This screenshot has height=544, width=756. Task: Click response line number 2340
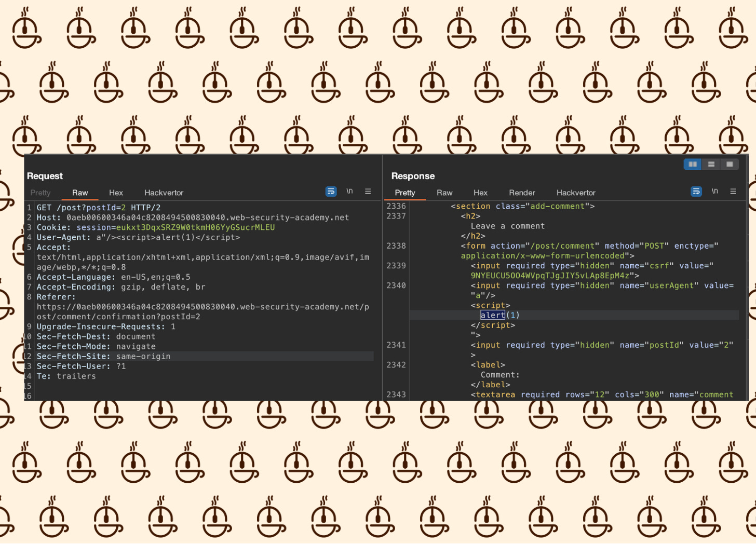(x=396, y=285)
